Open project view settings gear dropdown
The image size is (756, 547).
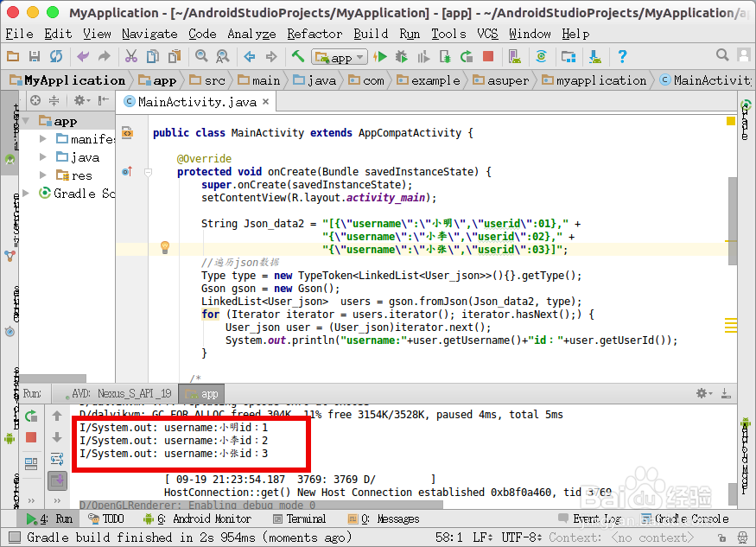click(x=81, y=100)
